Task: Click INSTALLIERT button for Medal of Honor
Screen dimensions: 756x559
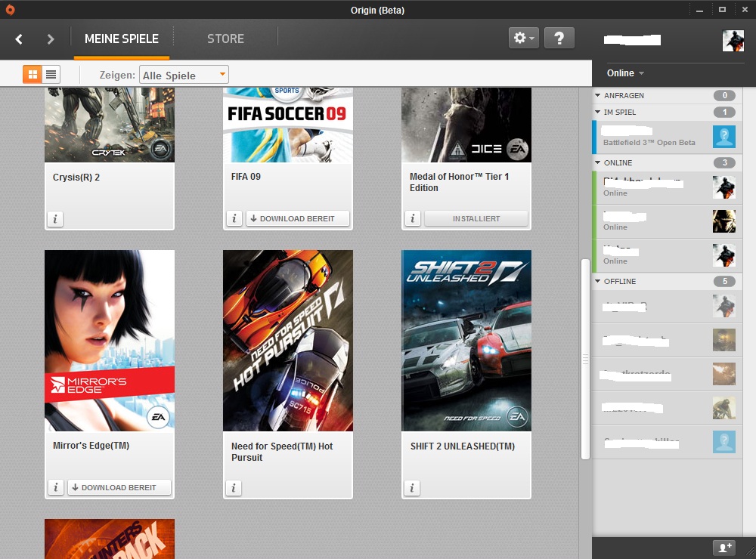Action: 476,218
